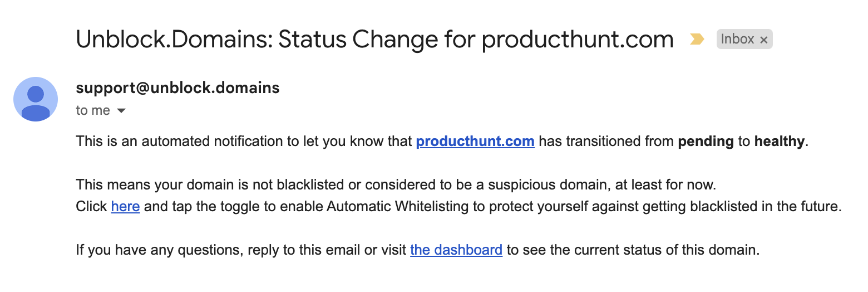This screenshot has width=868, height=292.
Task: Open "the dashboard" link
Action: coord(456,250)
